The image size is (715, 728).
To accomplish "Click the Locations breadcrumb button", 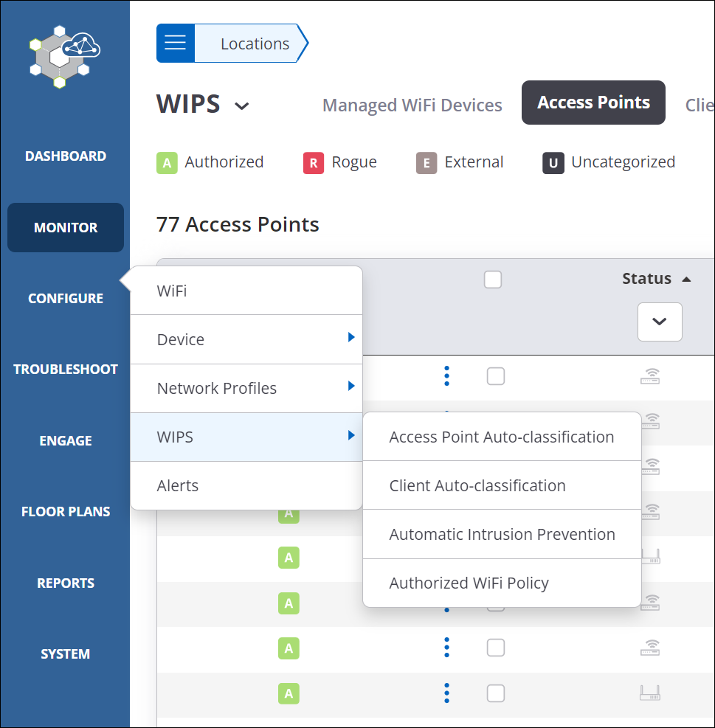I will (255, 44).
